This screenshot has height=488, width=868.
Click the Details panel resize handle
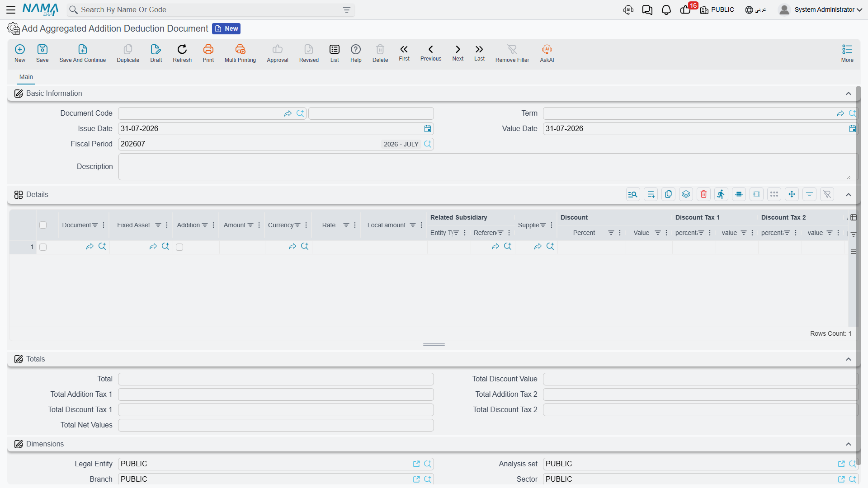pos(434,345)
